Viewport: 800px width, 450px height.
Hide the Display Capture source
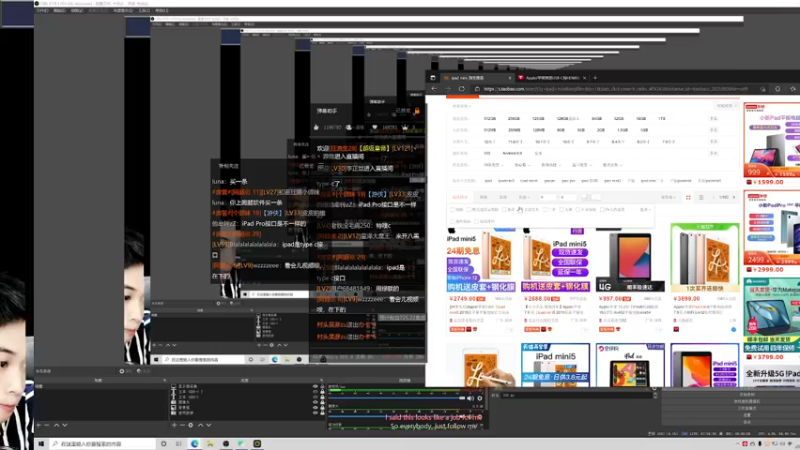(x=315, y=387)
